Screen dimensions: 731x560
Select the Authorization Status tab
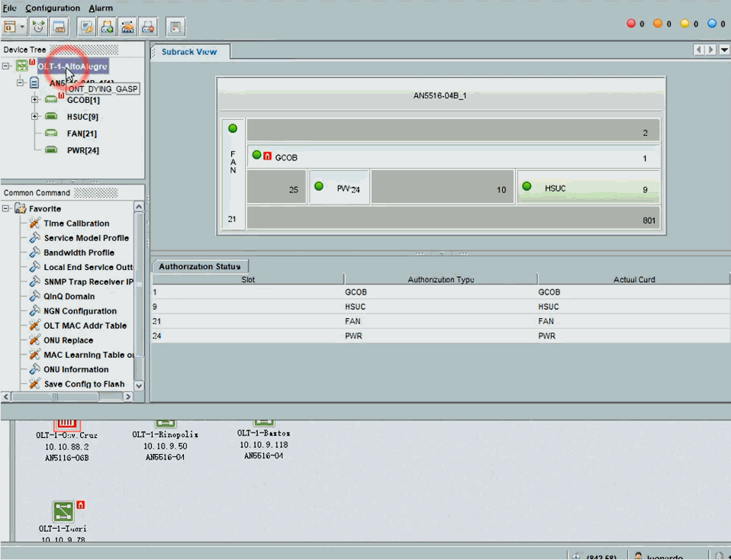coord(199,266)
